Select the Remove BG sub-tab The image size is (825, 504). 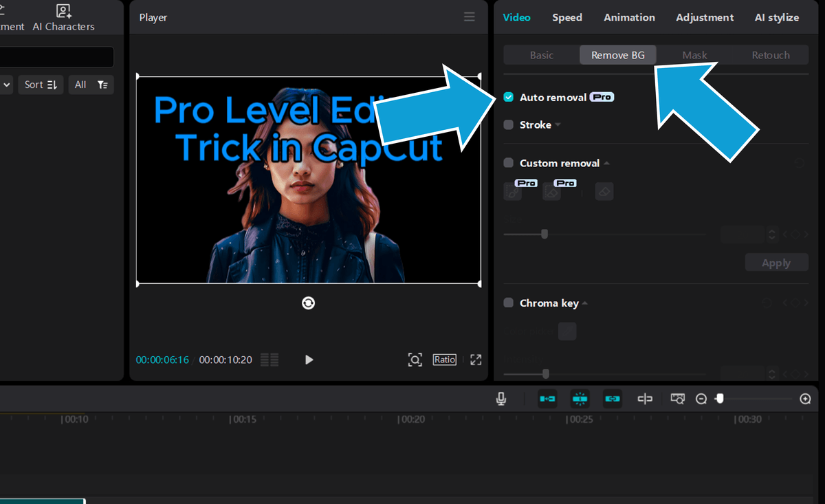pyautogui.click(x=618, y=55)
